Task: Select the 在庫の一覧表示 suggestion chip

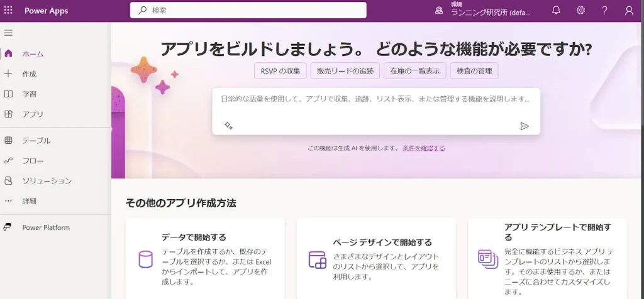Action: pos(415,71)
